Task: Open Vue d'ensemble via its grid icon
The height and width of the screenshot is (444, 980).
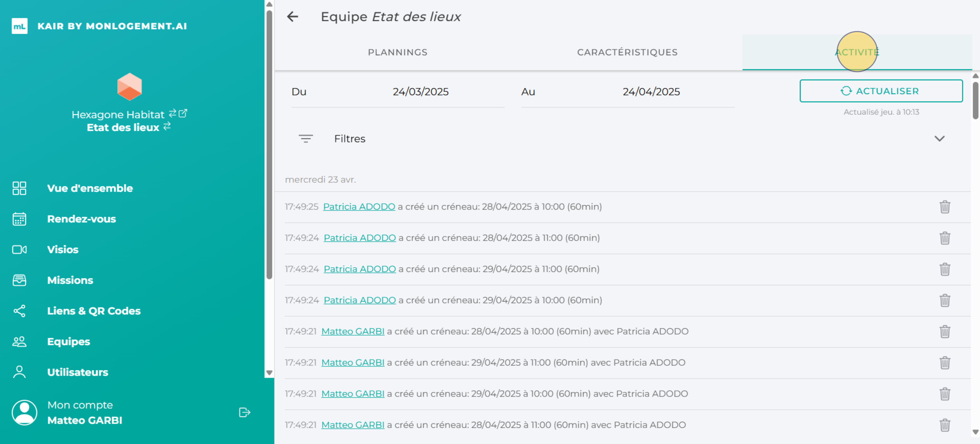Action: (19, 188)
